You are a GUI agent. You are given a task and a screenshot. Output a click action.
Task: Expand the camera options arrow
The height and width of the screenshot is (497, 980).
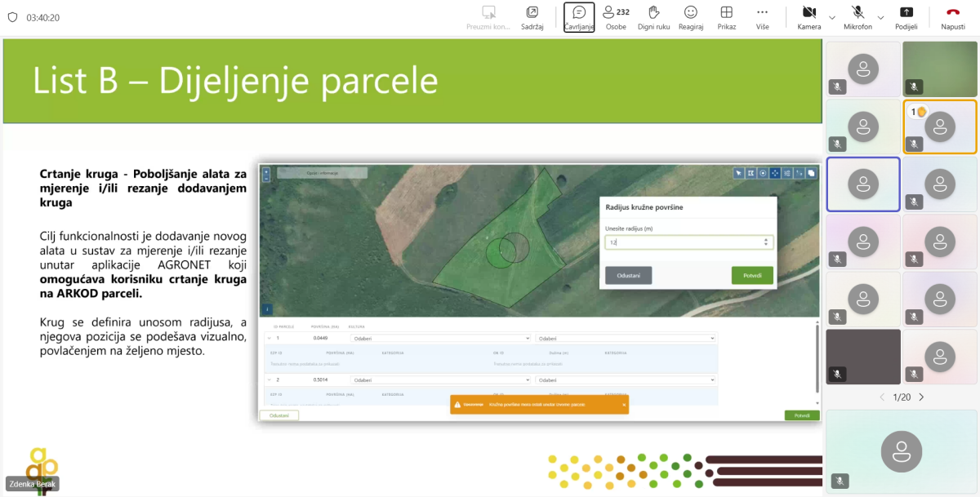click(832, 17)
